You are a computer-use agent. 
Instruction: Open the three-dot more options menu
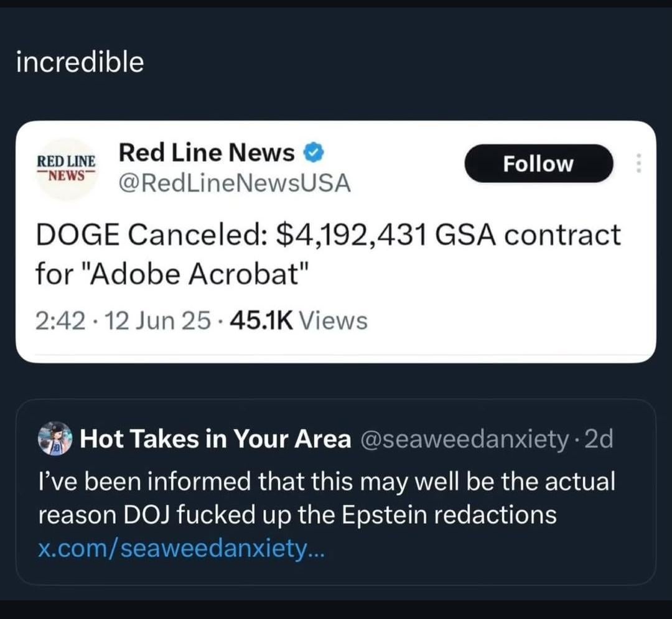click(637, 164)
